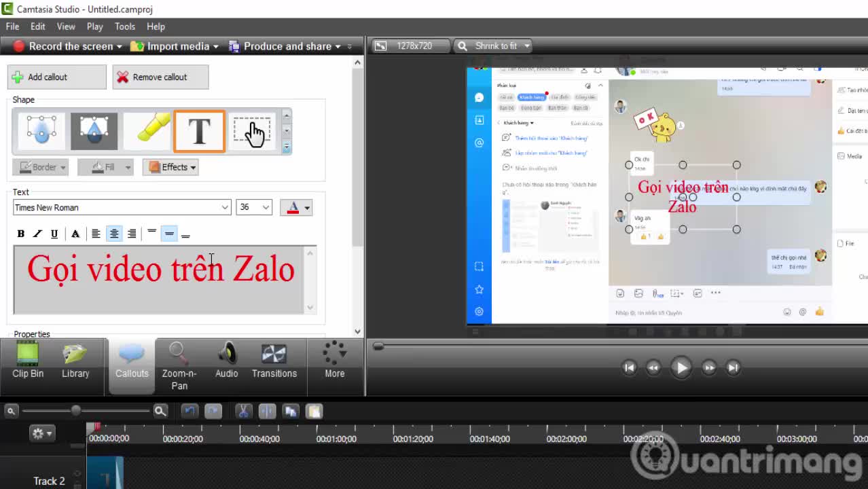Align callout text left
This screenshot has width=868, height=489.
click(96, 234)
